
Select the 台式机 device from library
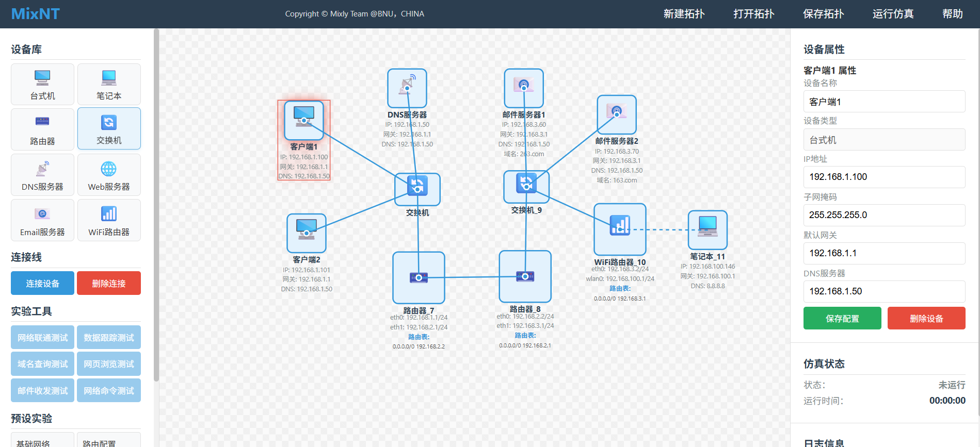[x=42, y=84]
